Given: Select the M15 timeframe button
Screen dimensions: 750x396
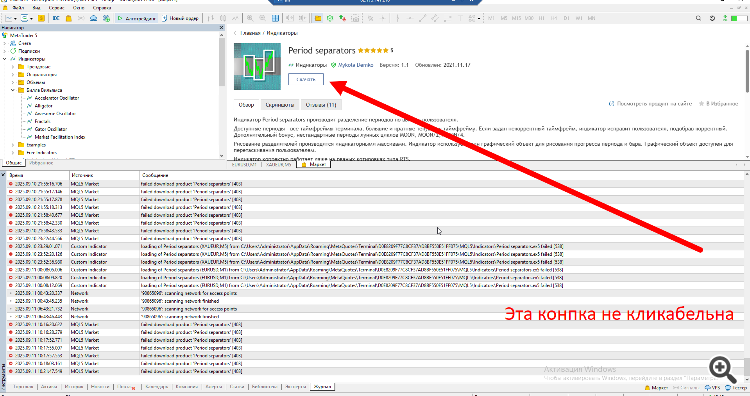Looking at the screenshot, I should (516, 18).
